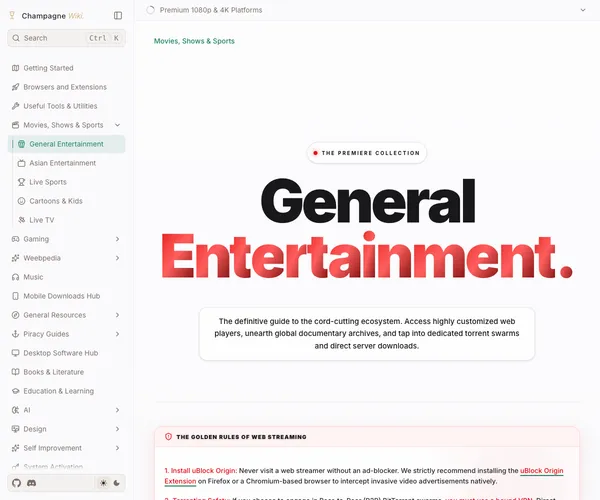
Task: Click the search magnifier icon
Action: pos(16,38)
